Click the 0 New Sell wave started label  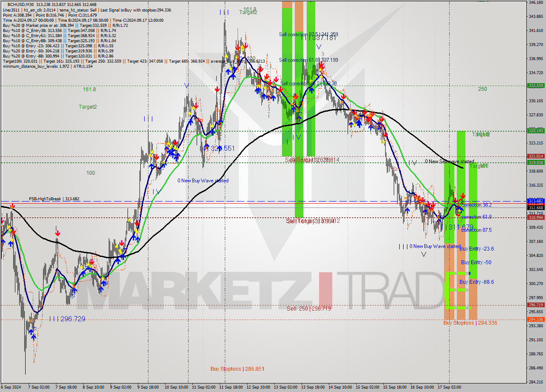(449, 162)
